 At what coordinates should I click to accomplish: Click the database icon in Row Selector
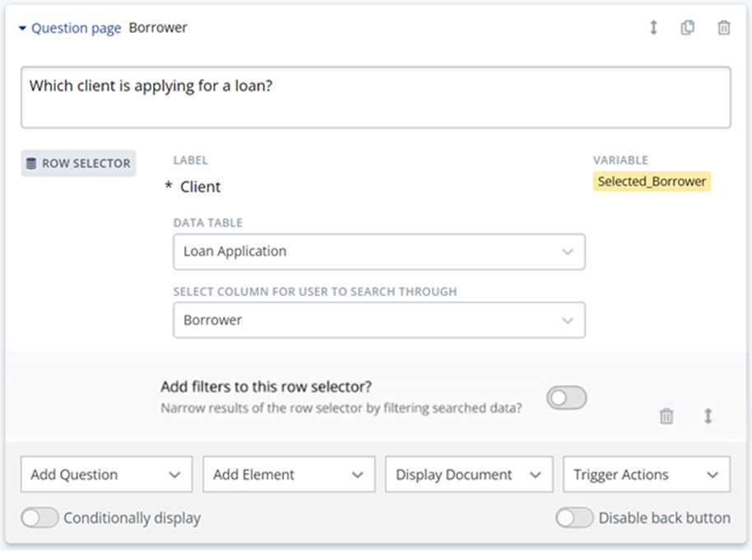(x=31, y=164)
